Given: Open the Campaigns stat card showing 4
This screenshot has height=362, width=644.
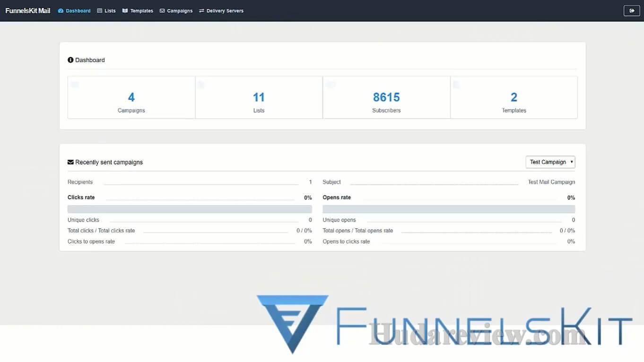Looking at the screenshot, I should point(131,97).
